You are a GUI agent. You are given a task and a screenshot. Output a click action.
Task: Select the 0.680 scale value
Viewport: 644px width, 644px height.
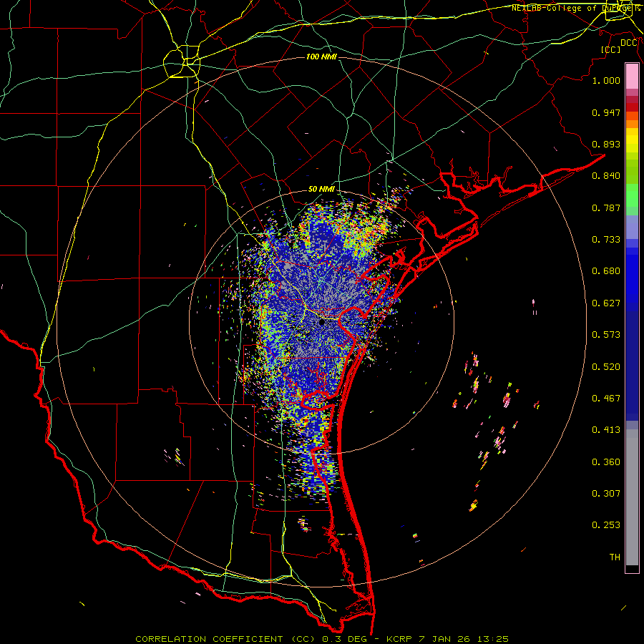click(606, 271)
